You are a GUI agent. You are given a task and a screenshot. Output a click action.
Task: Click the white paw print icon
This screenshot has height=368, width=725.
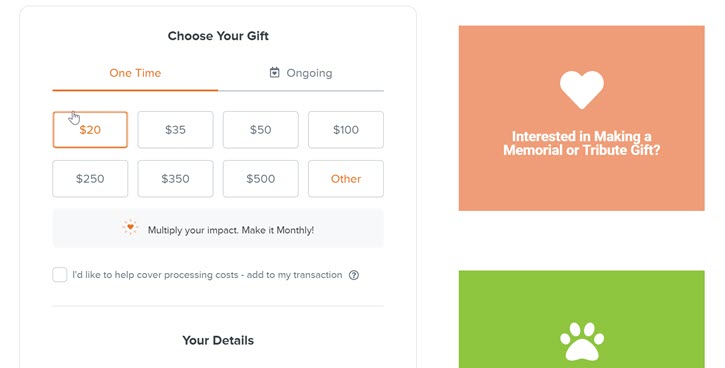582,341
